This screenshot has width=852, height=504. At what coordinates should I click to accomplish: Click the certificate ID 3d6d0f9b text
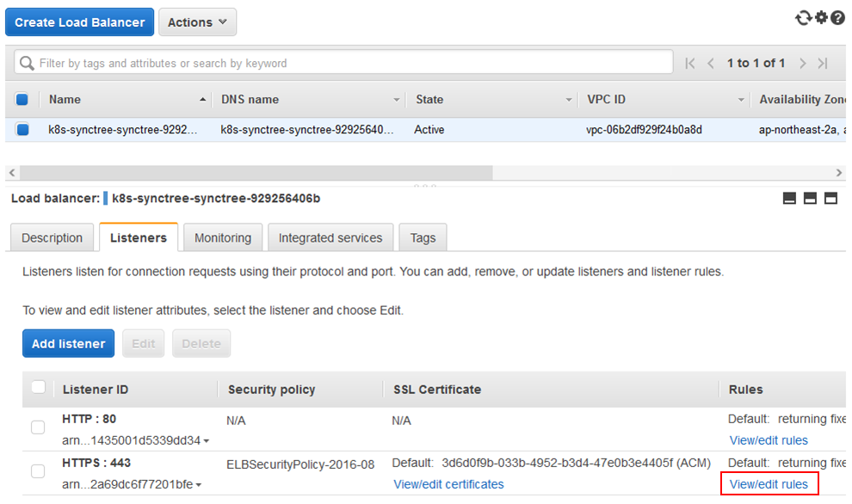click(576, 463)
